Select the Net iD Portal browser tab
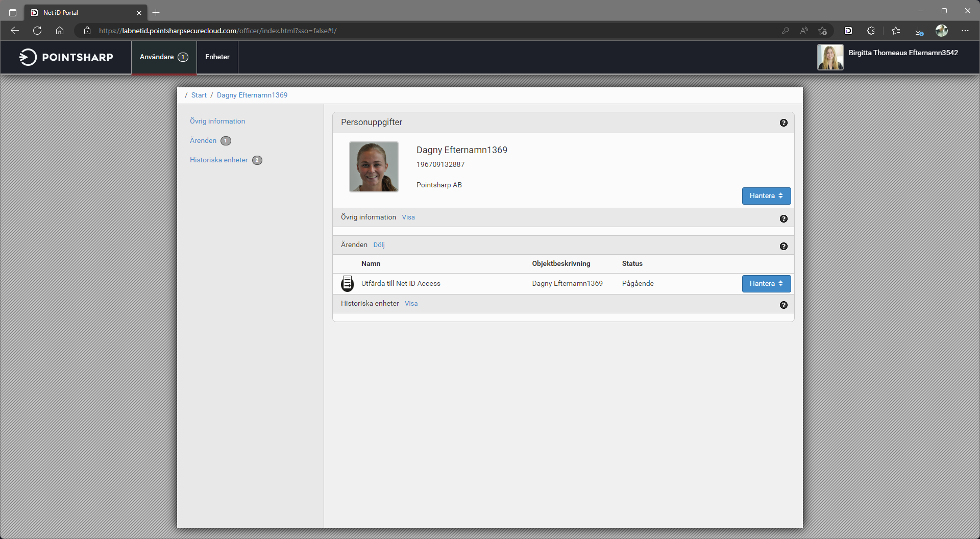This screenshot has width=980, height=539. [86, 12]
